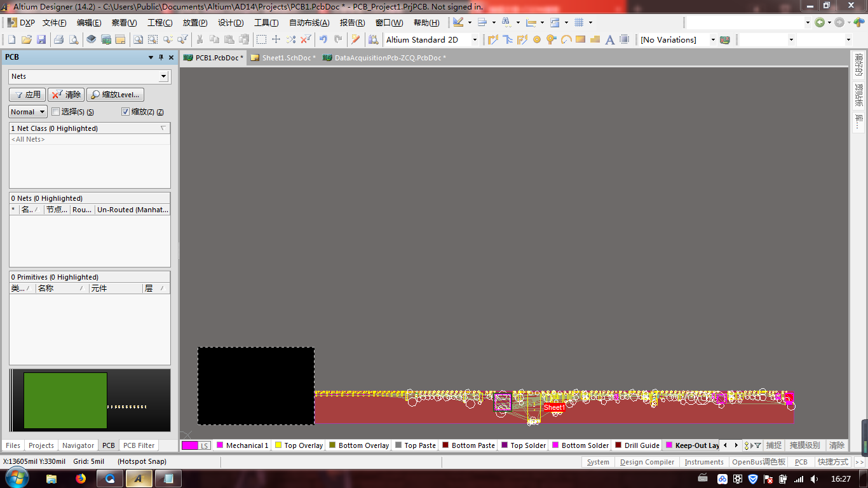This screenshot has height=488, width=868.
Task: Select the Place Via tool
Action: [551, 39]
